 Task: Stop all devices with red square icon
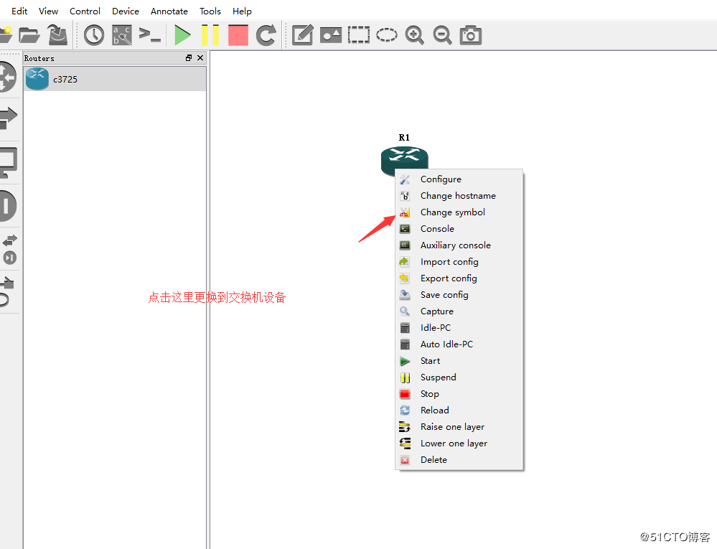click(x=238, y=35)
